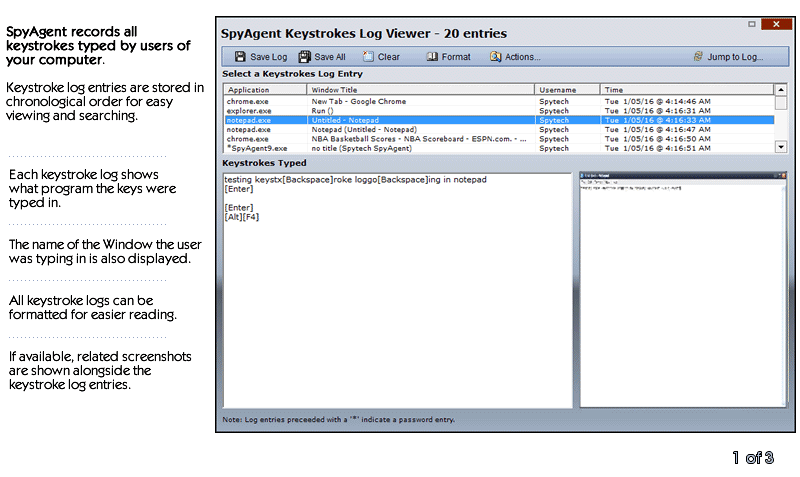Click the log list scroll up arrow
800x477 pixels.
pos(781,90)
